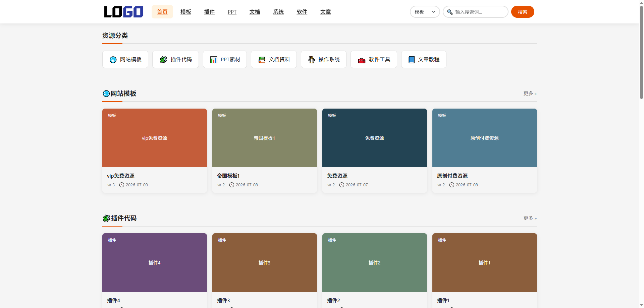644x308 pixels.
Task: Click puzzle icon beside 插件代码 section heading
Action: click(x=106, y=218)
